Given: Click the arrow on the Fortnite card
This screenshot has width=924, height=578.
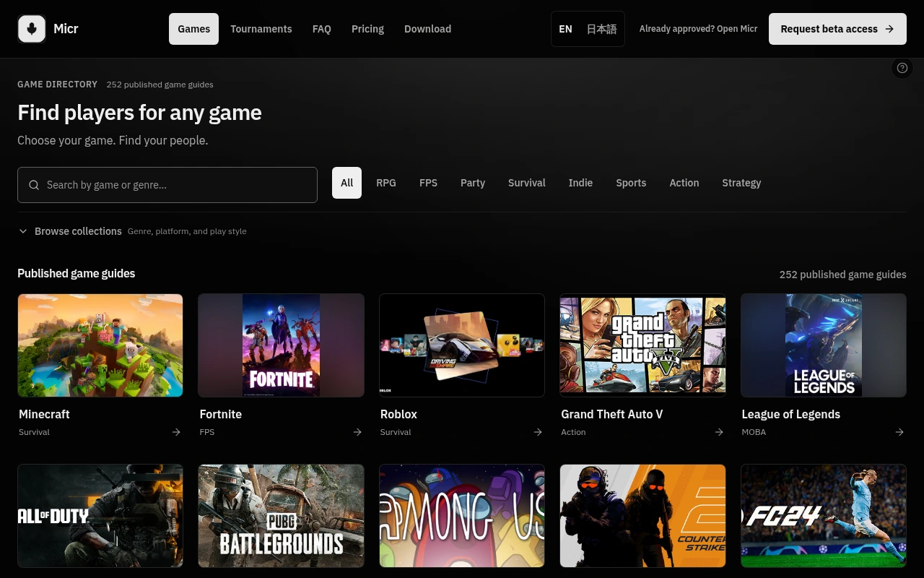Looking at the screenshot, I should (357, 432).
